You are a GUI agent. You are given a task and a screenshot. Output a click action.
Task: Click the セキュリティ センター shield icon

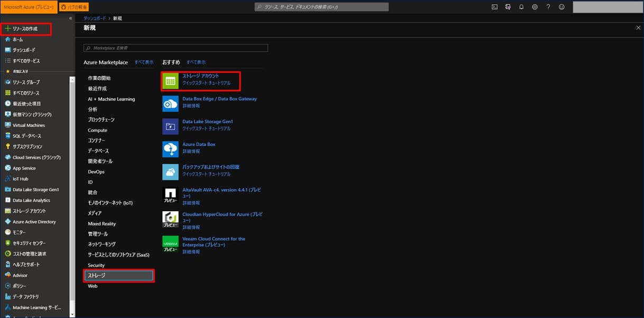[x=8, y=243]
